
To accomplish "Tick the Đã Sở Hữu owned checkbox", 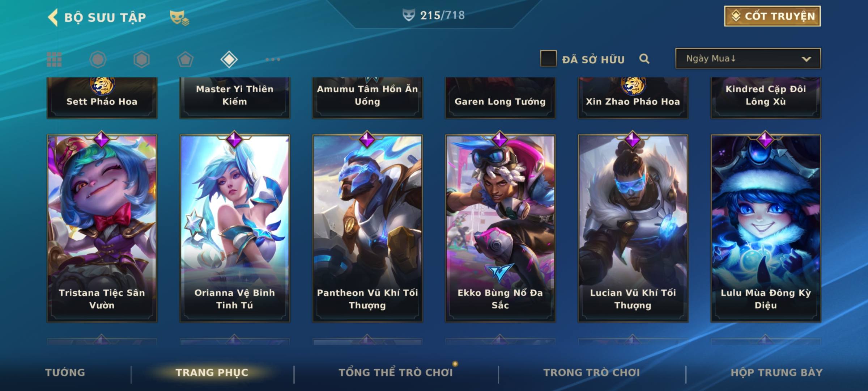I will pyautogui.click(x=548, y=59).
